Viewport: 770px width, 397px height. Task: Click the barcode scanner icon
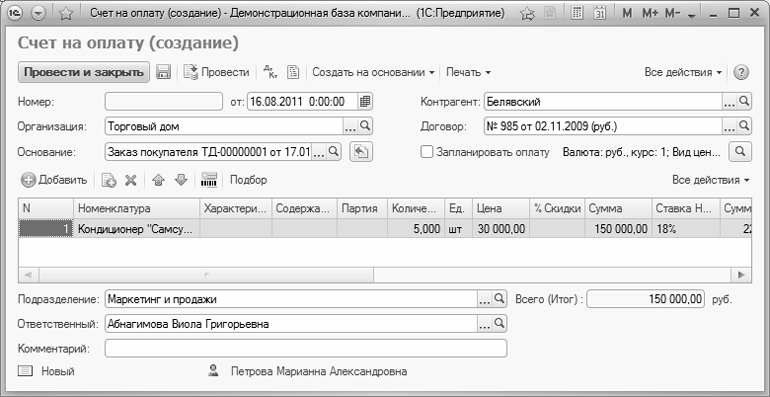[209, 180]
